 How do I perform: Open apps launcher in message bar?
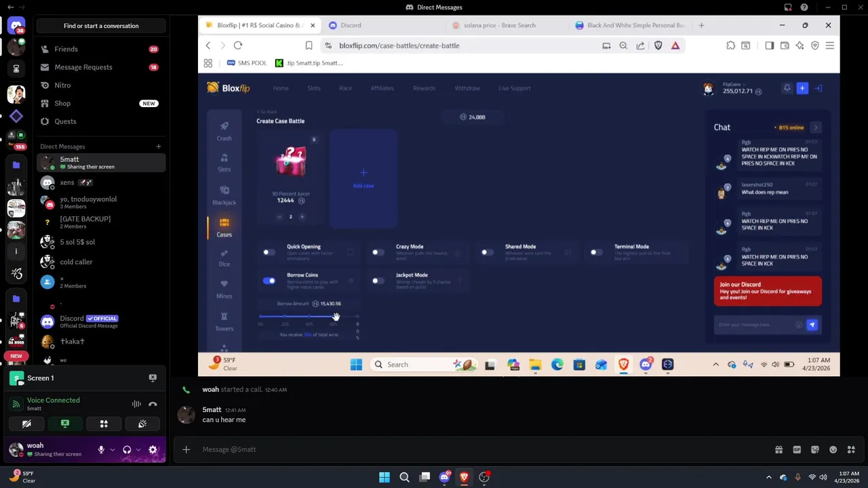coord(851,449)
